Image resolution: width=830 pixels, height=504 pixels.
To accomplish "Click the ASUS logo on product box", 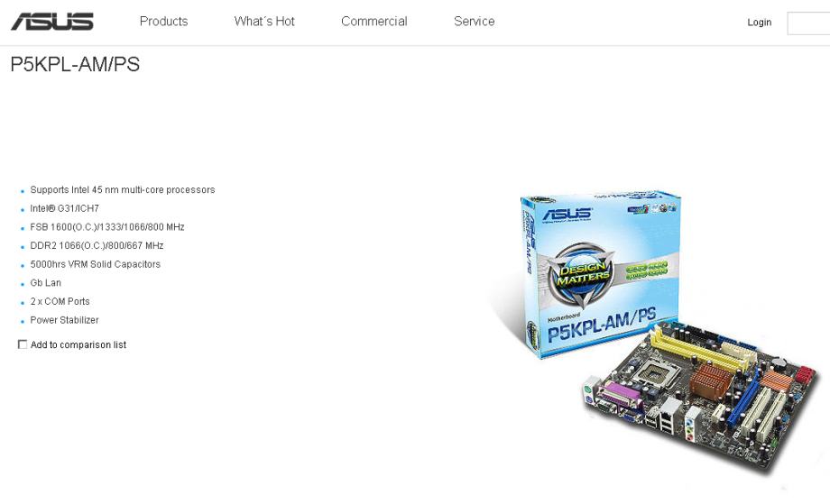I will [x=567, y=215].
